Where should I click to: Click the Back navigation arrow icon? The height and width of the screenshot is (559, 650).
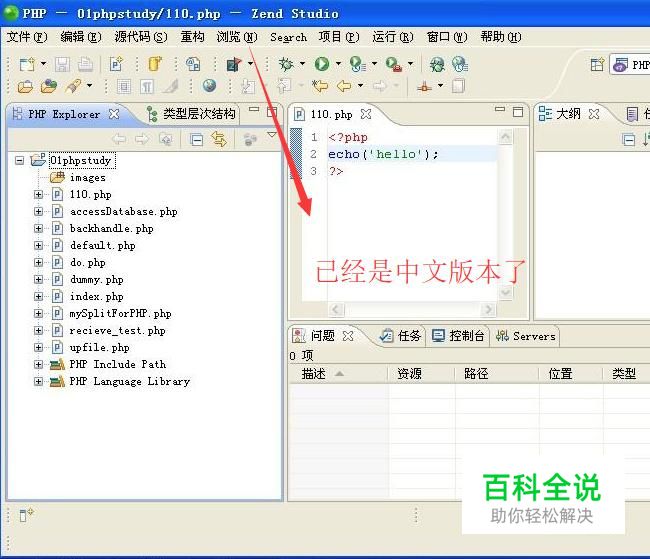(x=344, y=86)
